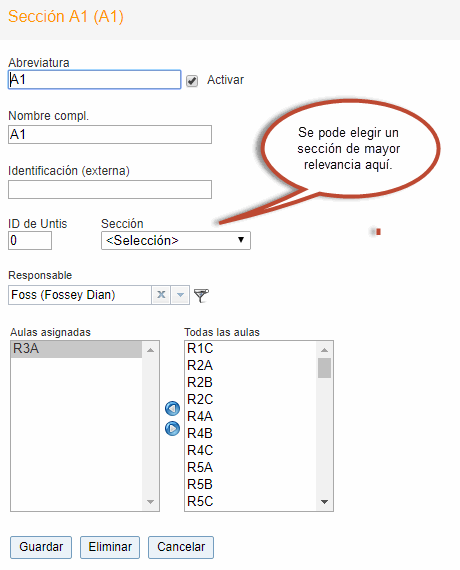Click the ID de Untis field
Image resolution: width=460 pixels, height=570 pixels.
point(30,240)
